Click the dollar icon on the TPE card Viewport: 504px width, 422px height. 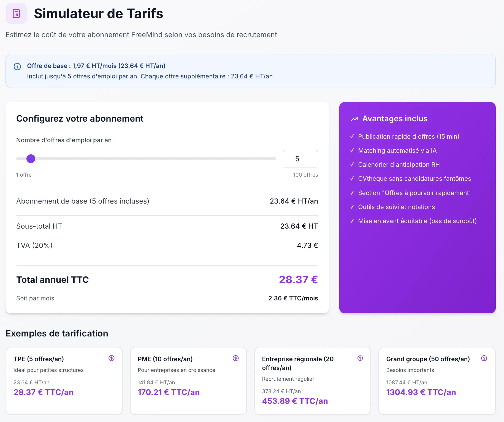112,358
